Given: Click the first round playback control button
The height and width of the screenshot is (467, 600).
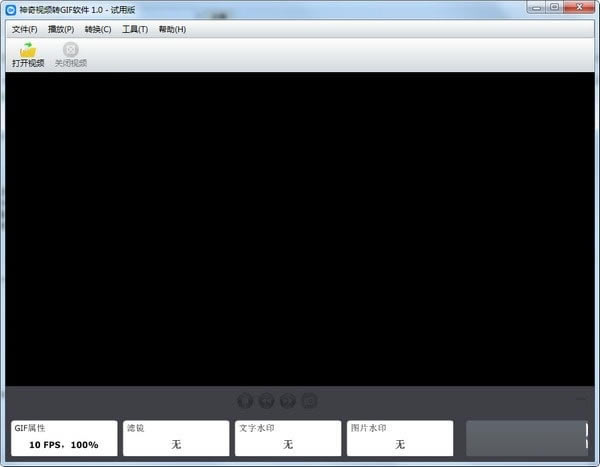Looking at the screenshot, I should (245, 401).
